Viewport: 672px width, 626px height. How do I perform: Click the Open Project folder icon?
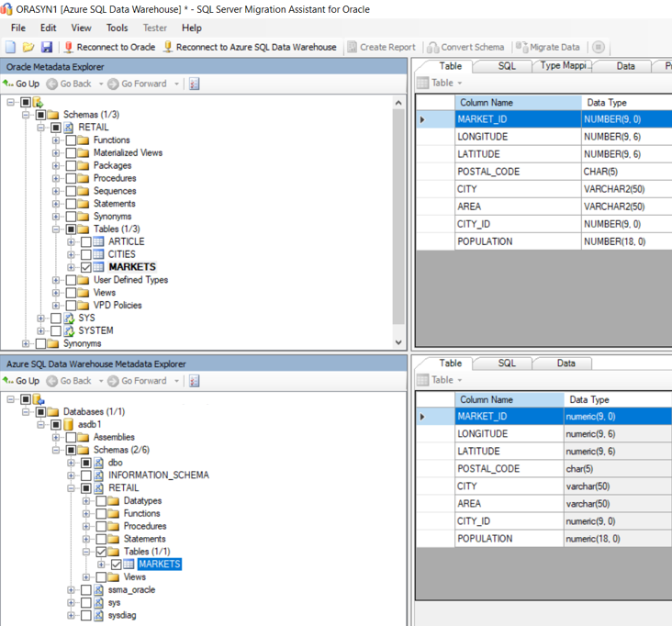28,47
